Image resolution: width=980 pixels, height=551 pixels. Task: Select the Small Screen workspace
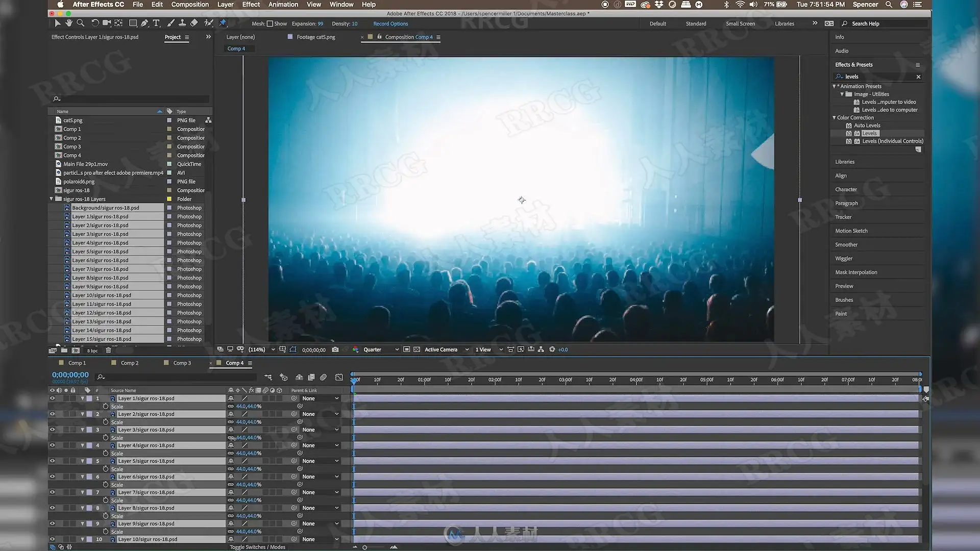(x=740, y=23)
